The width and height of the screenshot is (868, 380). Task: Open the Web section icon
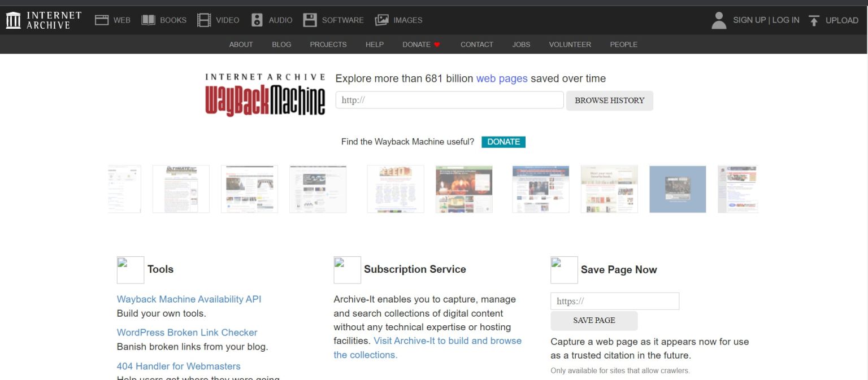[x=102, y=20]
